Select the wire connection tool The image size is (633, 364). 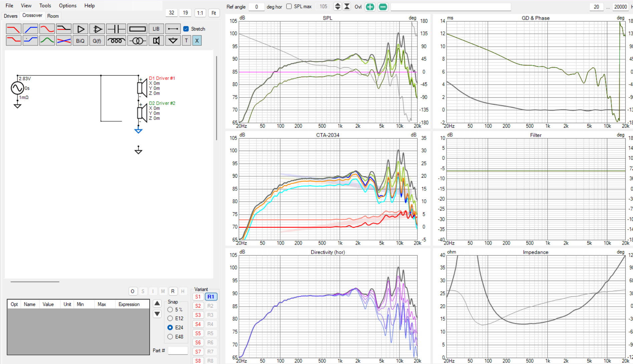(173, 29)
